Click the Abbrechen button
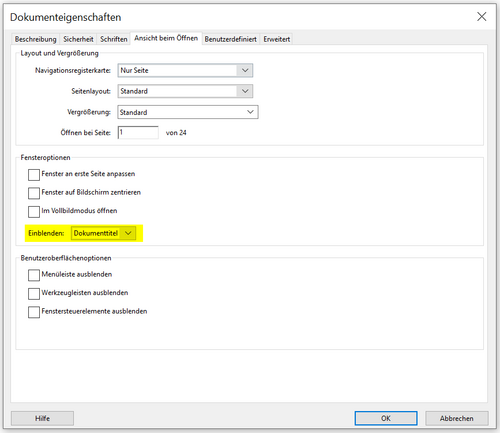 point(457,418)
